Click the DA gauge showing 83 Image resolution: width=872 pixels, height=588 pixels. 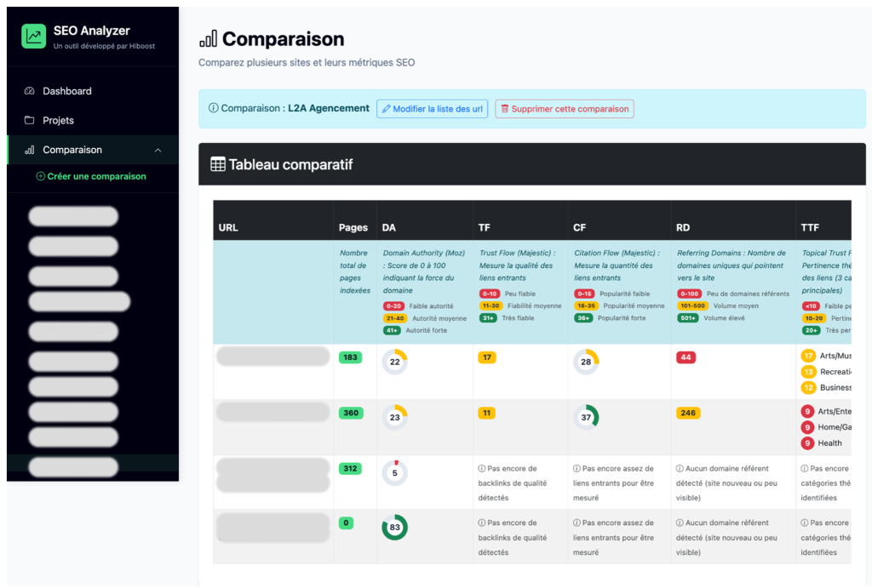394,528
